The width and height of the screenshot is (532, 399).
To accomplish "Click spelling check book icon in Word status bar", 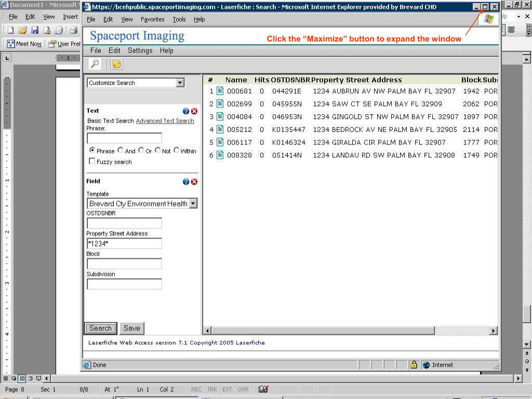I will [x=263, y=389].
